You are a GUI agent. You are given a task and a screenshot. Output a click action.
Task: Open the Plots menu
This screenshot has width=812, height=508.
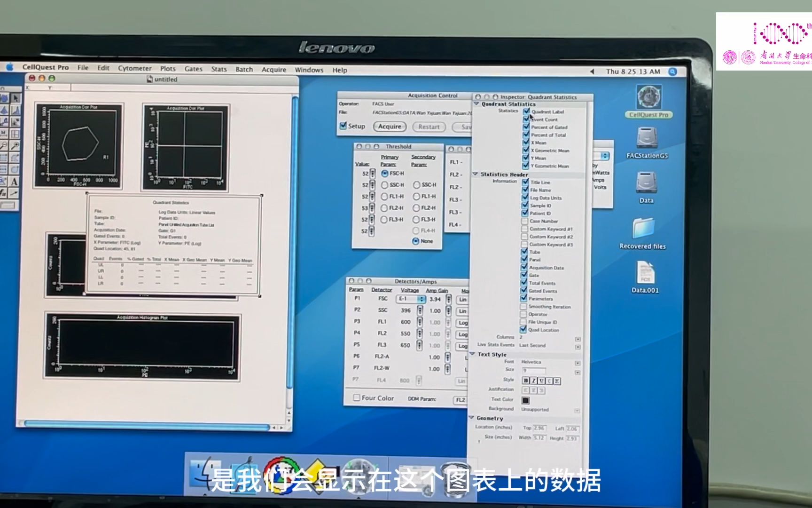point(168,69)
